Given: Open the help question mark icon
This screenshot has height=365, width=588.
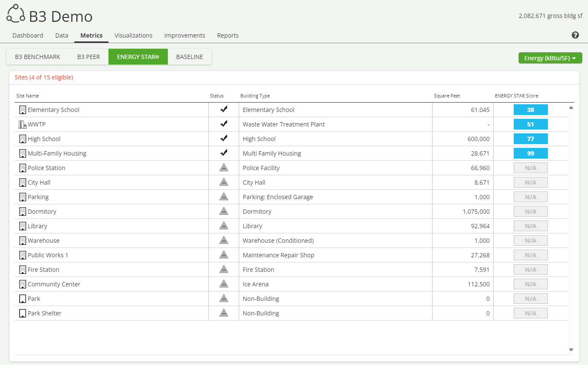Looking at the screenshot, I should click(575, 35).
